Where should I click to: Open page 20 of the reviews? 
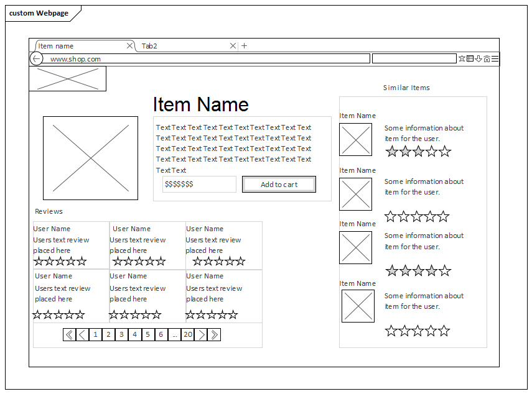pyautogui.click(x=187, y=334)
